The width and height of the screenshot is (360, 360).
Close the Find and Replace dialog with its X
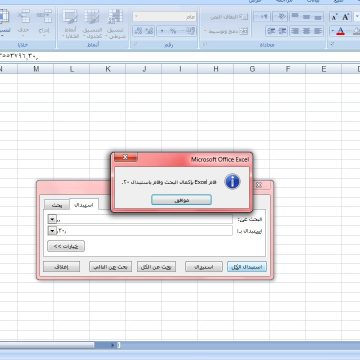[258, 185]
